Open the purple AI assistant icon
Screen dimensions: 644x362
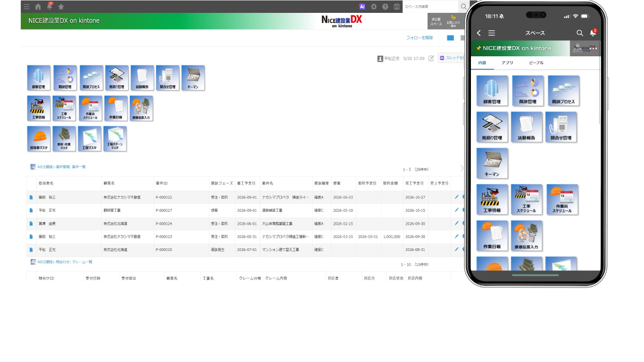tap(362, 6)
